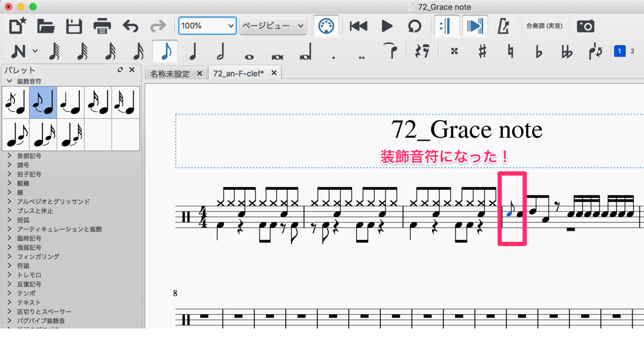Start playback with the Play button
644x341 pixels.
387,26
